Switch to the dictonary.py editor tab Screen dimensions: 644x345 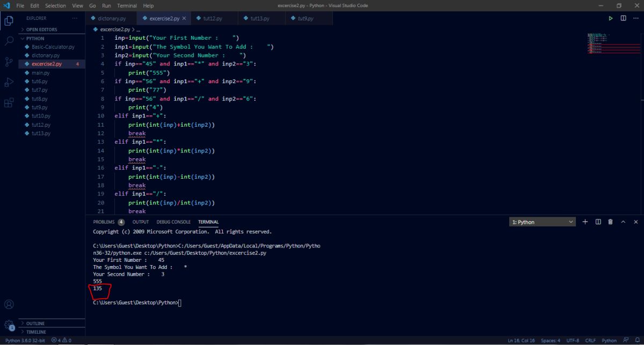click(x=112, y=18)
